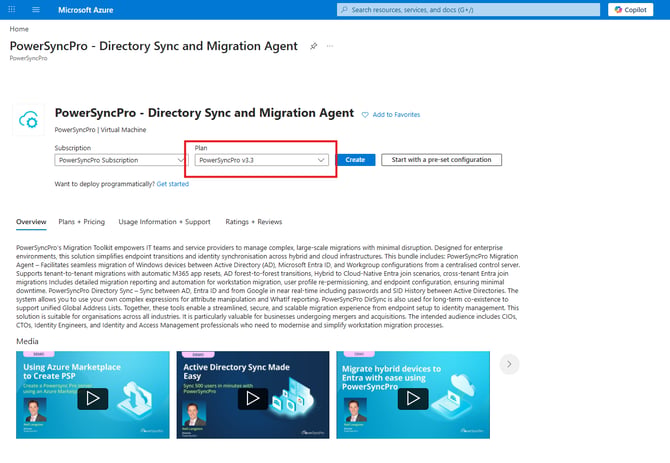Click the PowerSyncPro cloud gear logo
Screen dimensions: 670x463
[28, 120]
